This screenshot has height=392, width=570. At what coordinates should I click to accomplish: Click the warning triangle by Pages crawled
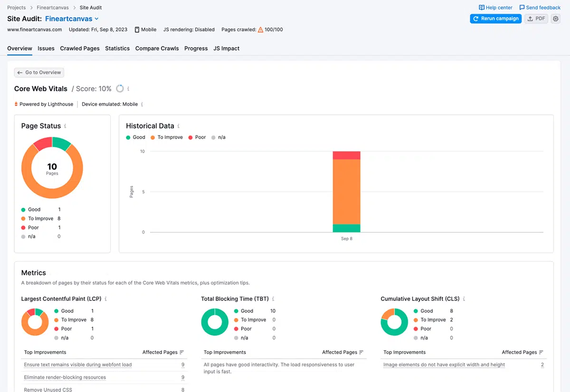[x=260, y=29]
